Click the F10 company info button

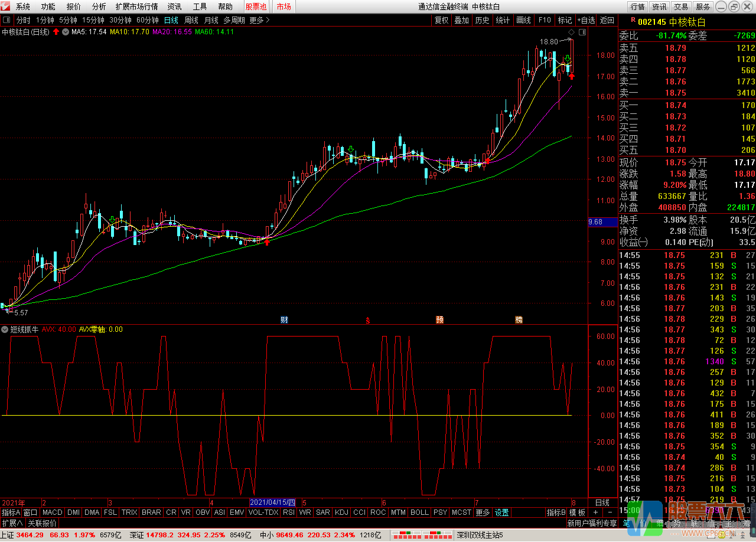point(544,20)
